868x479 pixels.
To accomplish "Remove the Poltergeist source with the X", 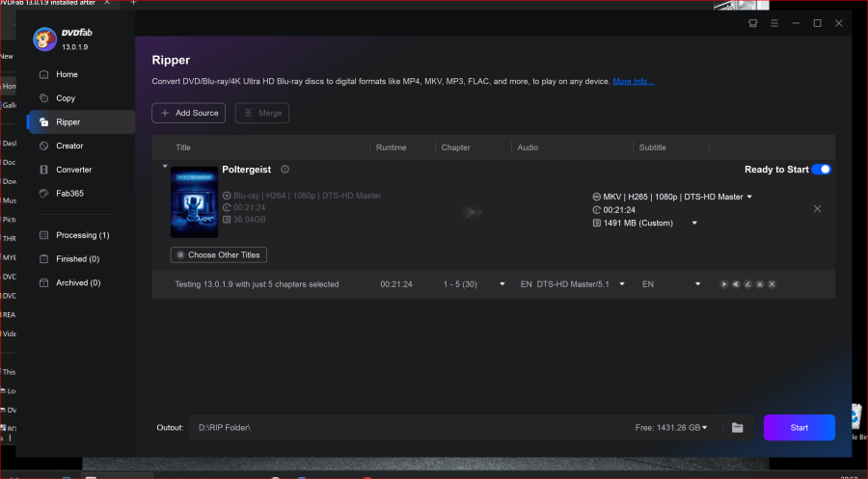I will [x=817, y=208].
